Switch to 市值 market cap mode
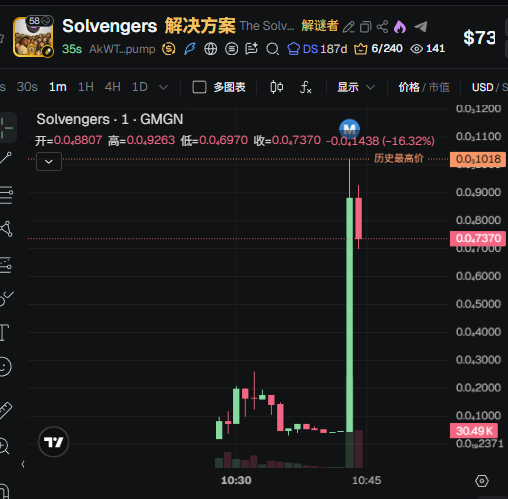Viewport: 508px width, 499px height. [x=439, y=87]
